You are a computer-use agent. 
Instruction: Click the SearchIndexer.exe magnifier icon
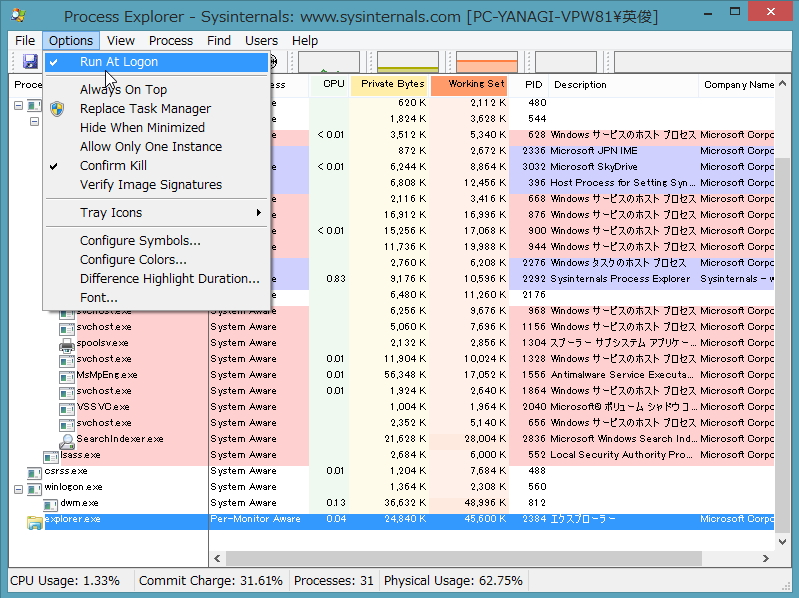tap(67, 441)
